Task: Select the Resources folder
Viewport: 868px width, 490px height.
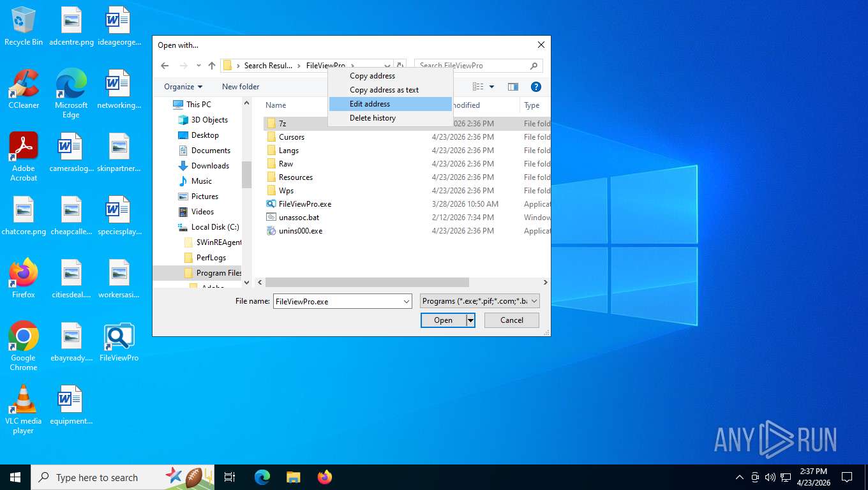Action: 296,177
